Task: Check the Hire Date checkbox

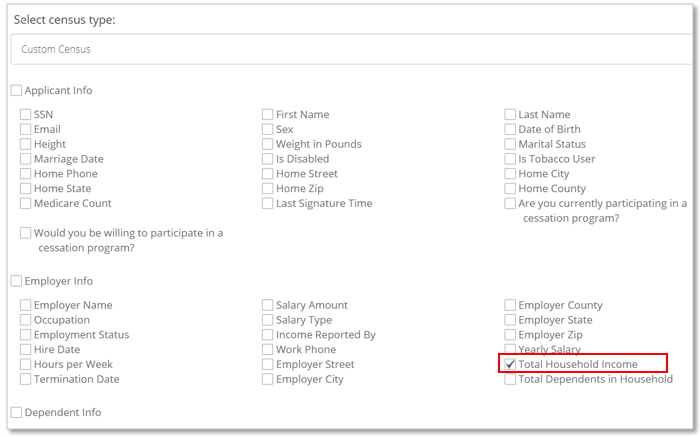Action: (x=25, y=349)
